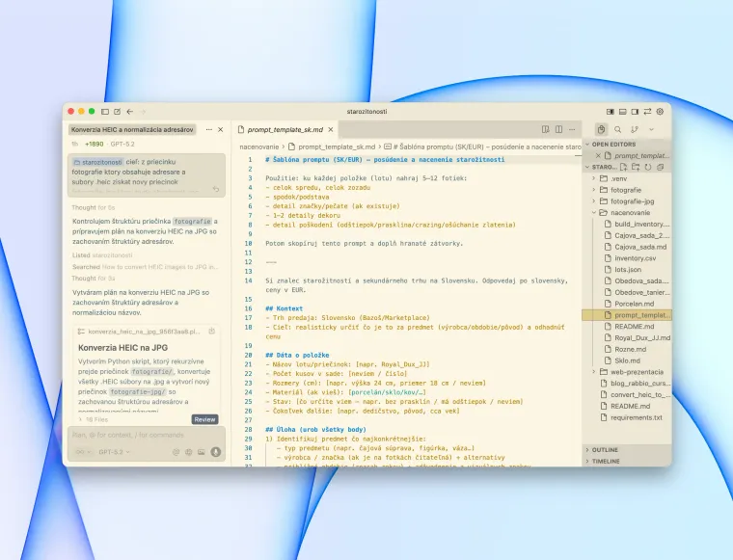733x560 pixels.
Task: Close the Konverzia HEIC chat pane
Action: [221, 129]
